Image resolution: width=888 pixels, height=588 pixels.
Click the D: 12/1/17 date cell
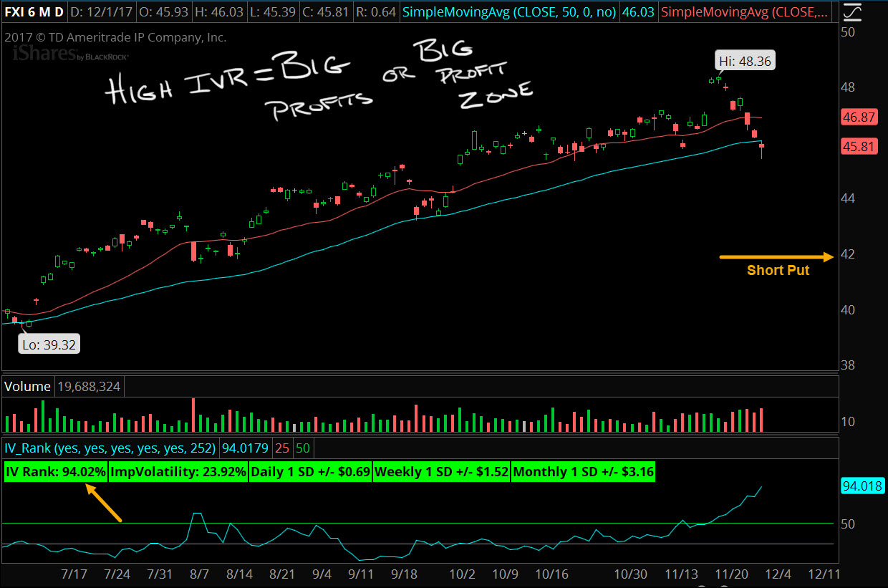pos(100,11)
